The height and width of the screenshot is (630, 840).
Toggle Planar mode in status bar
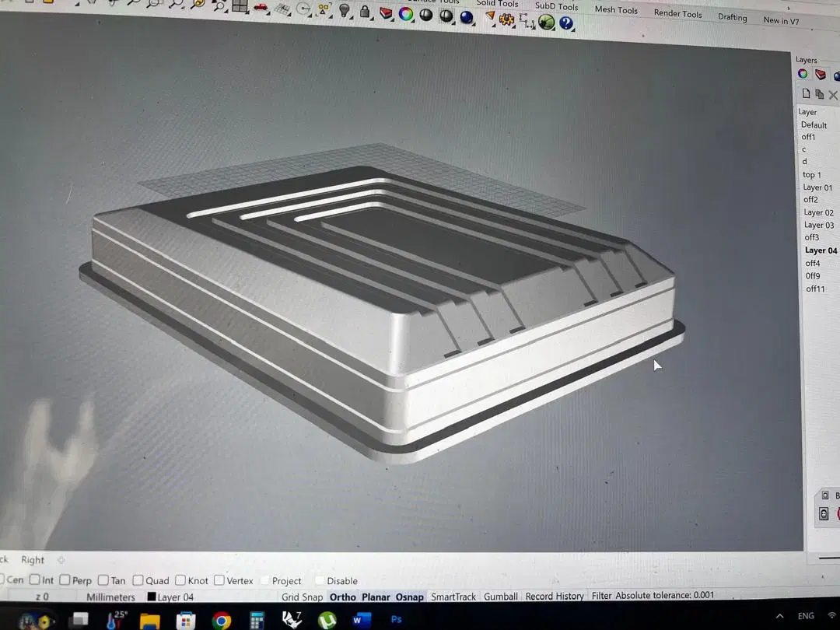[376, 597]
